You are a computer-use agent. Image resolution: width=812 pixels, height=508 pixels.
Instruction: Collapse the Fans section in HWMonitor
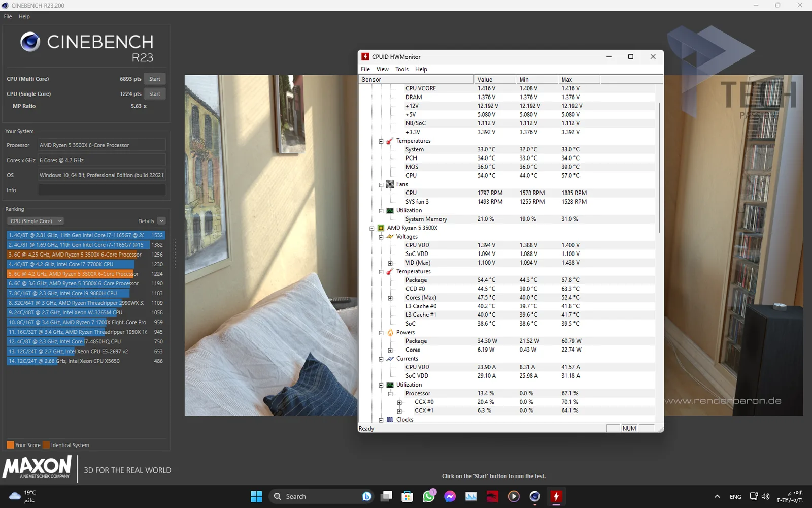point(381,185)
